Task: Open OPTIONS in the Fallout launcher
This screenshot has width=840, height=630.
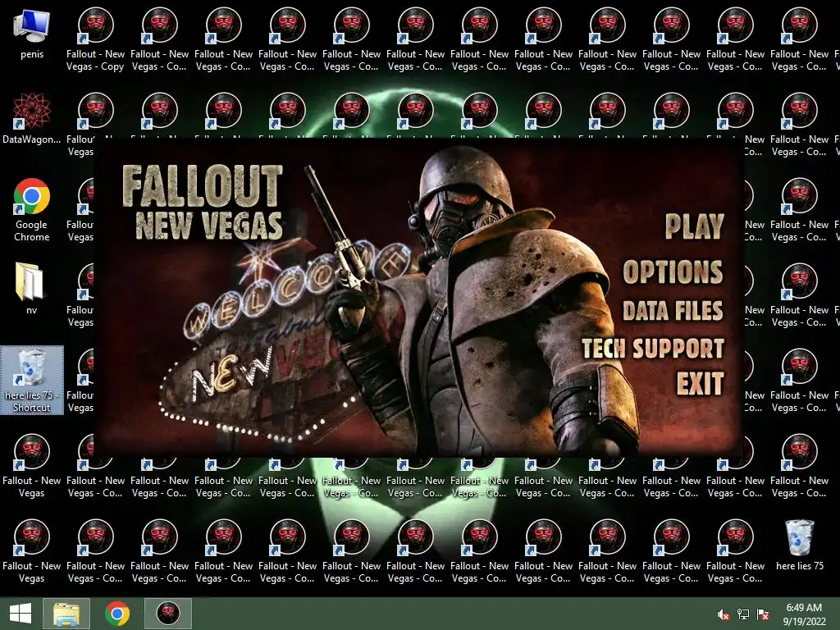Action: click(673, 272)
